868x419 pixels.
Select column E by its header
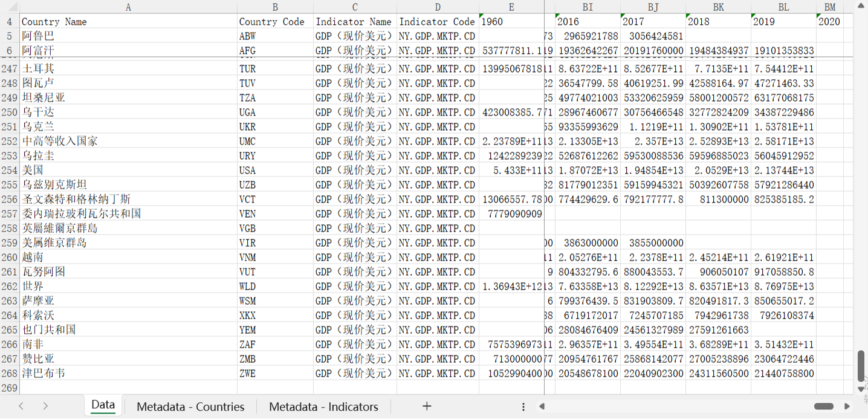(x=511, y=7)
